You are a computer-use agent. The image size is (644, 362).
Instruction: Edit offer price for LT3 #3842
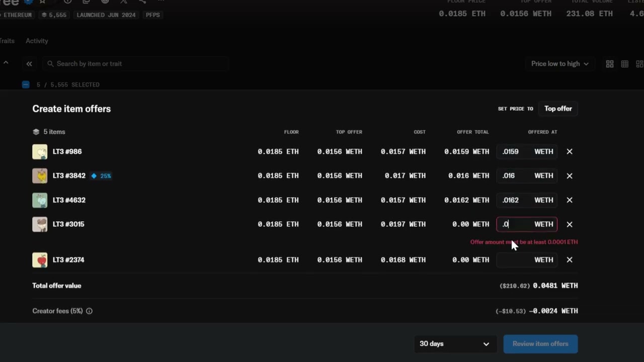(x=527, y=175)
